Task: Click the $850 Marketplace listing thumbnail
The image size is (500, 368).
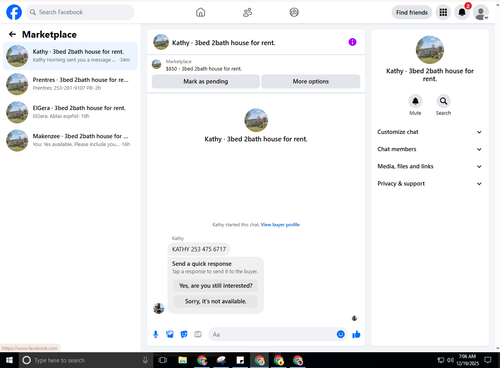Action: (156, 64)
